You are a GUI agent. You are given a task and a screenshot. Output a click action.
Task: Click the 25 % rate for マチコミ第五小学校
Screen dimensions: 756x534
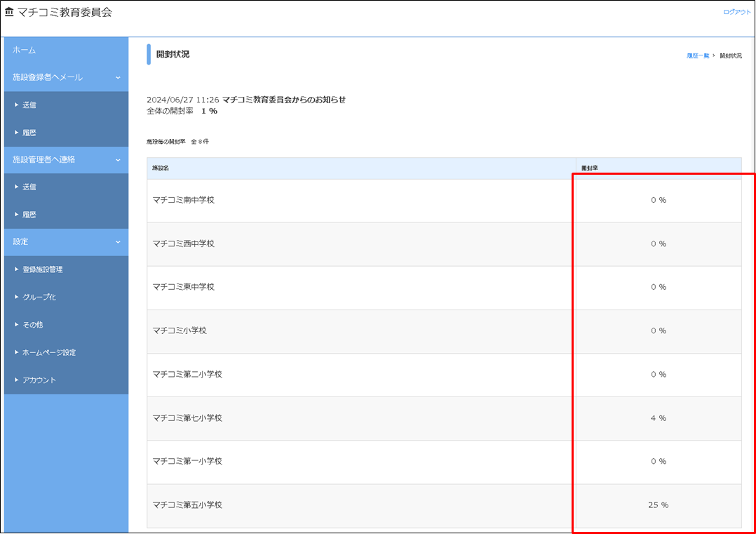pos(659,505)
